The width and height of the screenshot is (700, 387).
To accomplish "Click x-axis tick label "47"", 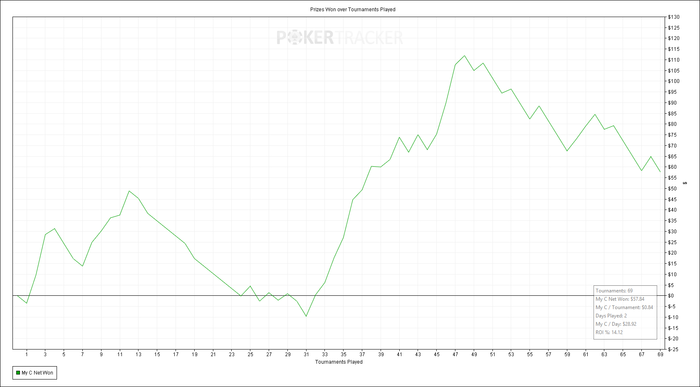I will (x=455, y=354).
